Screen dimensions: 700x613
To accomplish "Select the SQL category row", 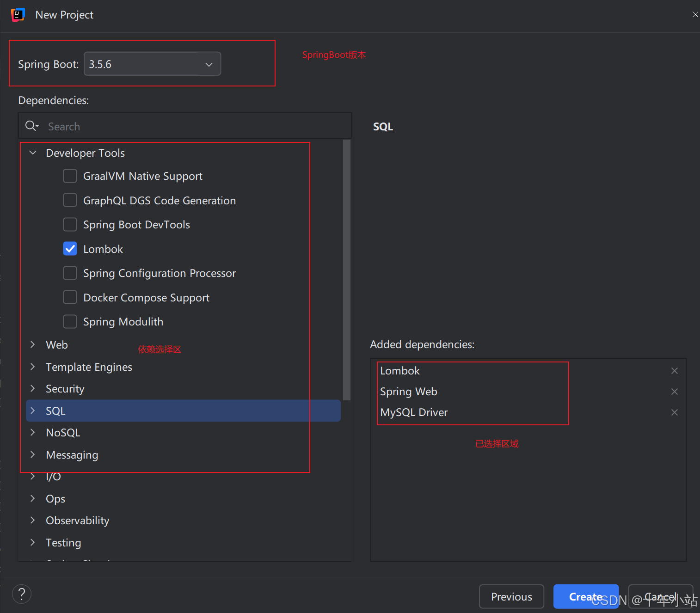I will click(x=184, y=411).
